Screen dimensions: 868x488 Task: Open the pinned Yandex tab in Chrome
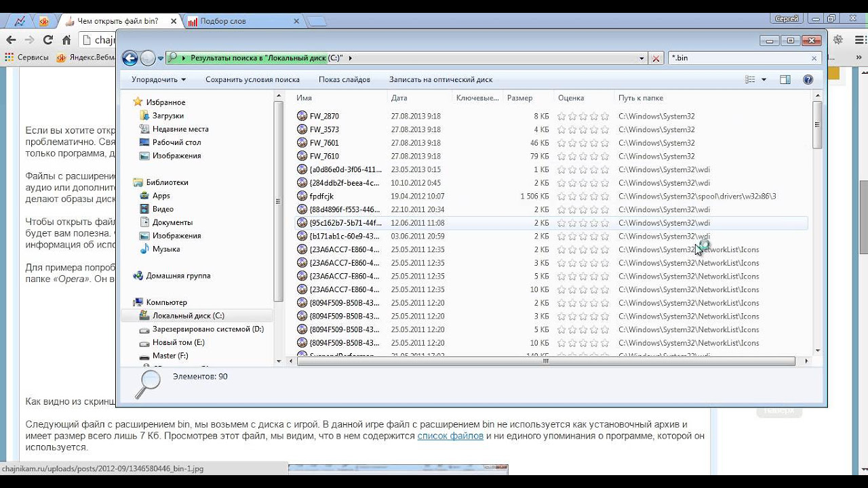coord(44,21)
